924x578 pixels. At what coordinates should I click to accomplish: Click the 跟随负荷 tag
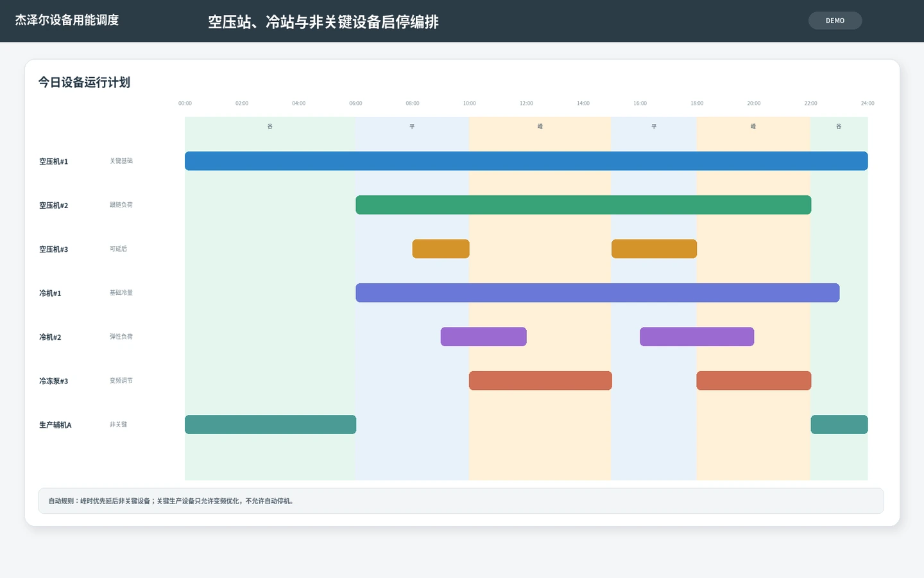[x=121, y=205]
